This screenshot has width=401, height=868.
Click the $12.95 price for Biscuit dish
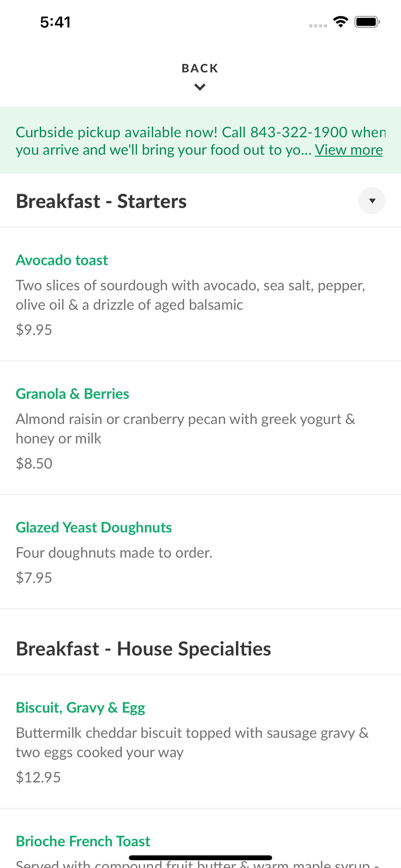pyautogui.click(x=38, y=777)
